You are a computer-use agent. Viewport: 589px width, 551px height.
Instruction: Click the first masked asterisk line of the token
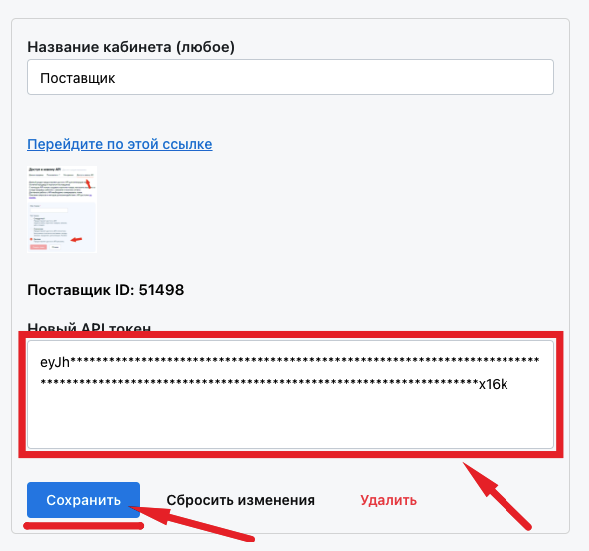tap(305, 361)
